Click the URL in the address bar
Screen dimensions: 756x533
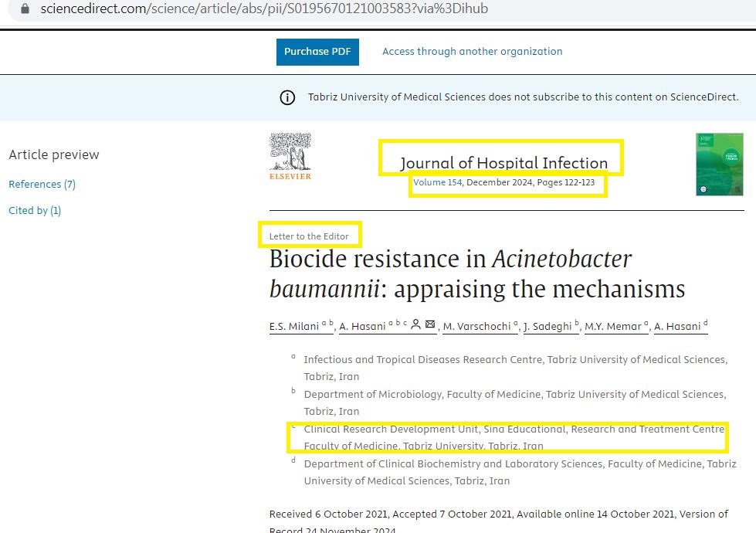tap(264, 9)
